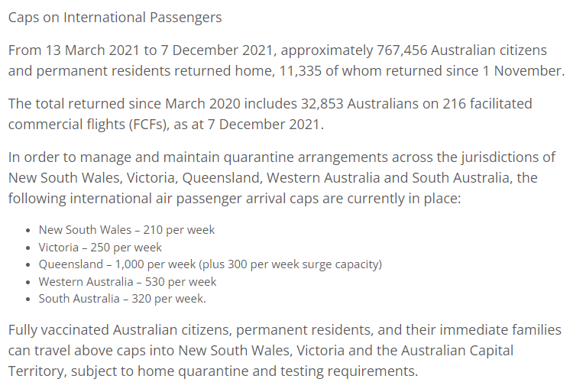The width and height of the screenshot is (573, 392).
Task: Click the bullet before Western Australia
Action: click(28, 283)
